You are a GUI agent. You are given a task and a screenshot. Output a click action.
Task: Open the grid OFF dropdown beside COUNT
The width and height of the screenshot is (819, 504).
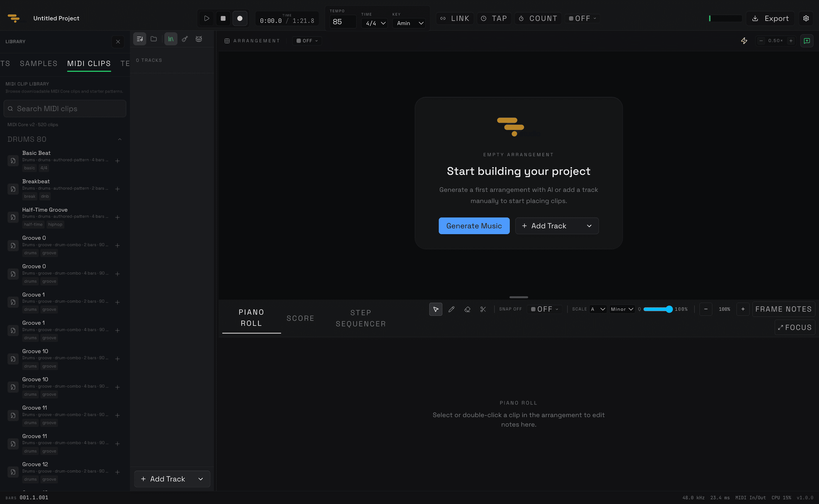click(582, 18)
